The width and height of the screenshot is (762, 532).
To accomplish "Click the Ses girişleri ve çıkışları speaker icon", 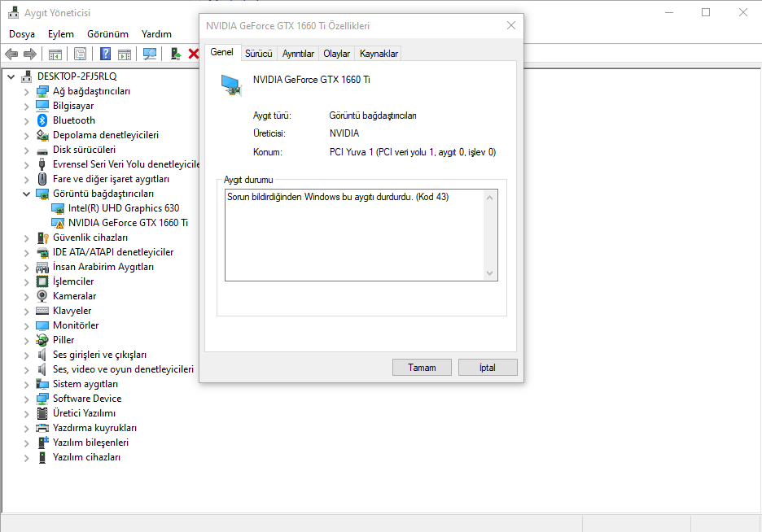I will tap(42, 355).
